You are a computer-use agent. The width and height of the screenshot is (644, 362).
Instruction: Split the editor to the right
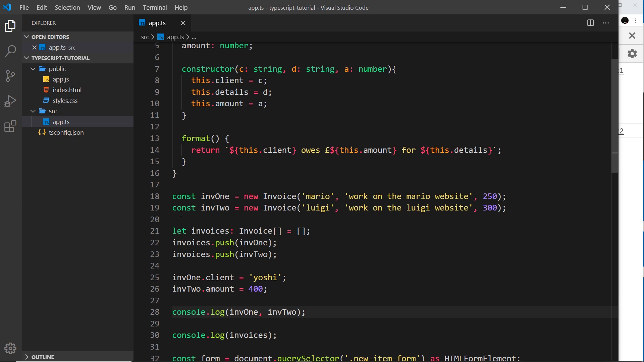(x=590, y=23)
